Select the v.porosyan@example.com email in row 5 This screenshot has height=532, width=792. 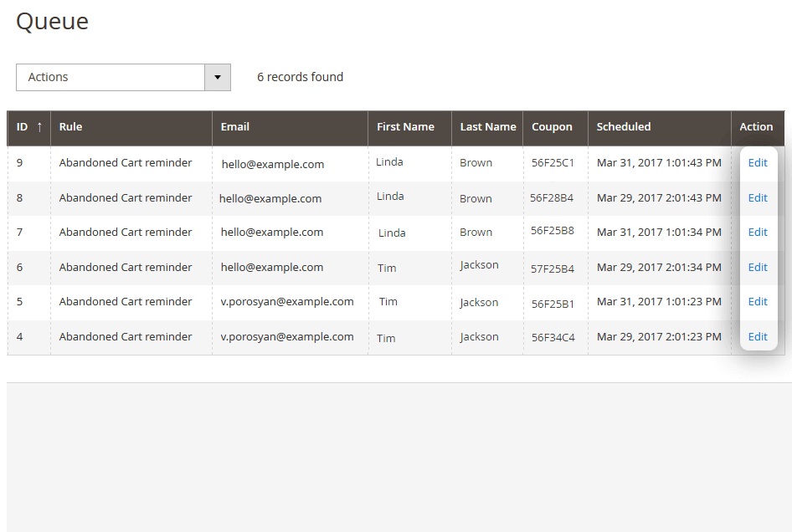coord(287,302)
